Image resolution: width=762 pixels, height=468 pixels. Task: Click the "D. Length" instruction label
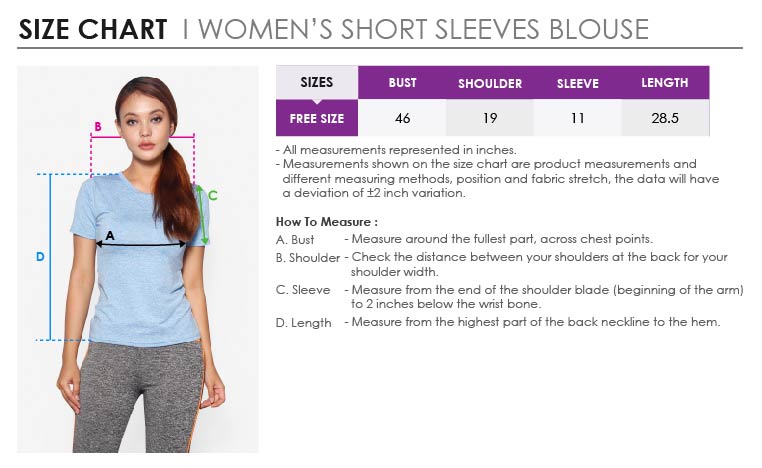coord(304,323)
